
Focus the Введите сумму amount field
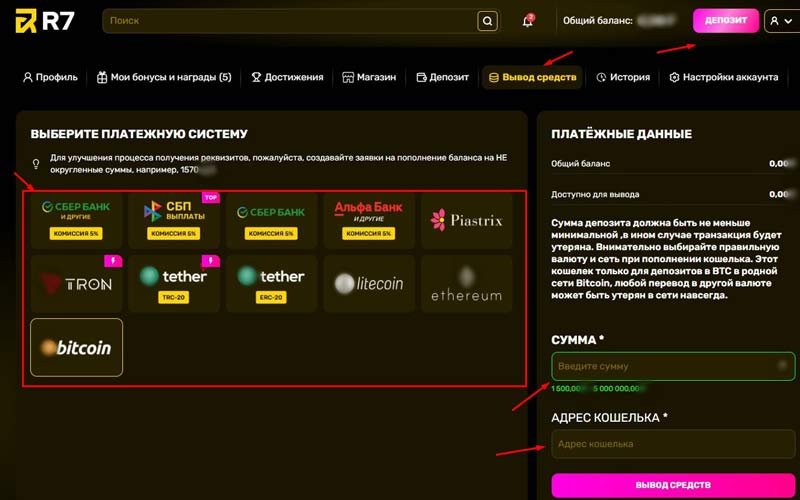pos(673,366)
